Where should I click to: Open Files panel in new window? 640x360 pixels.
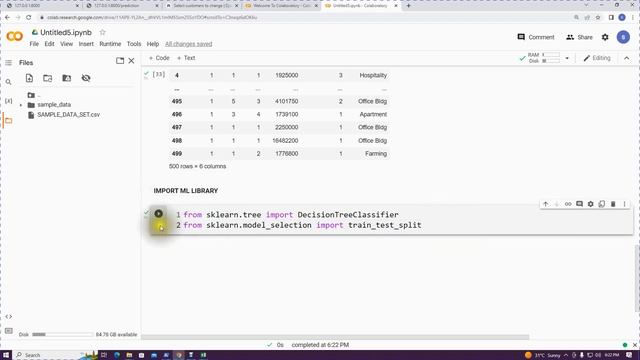pos(120,61)
